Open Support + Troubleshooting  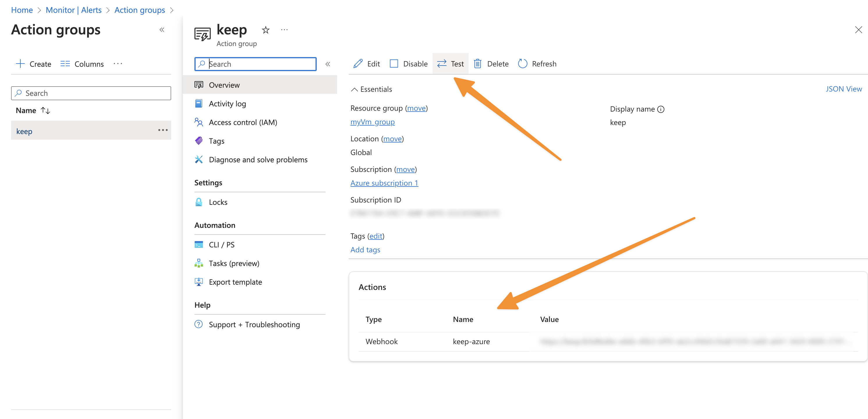tap(260, 324)
